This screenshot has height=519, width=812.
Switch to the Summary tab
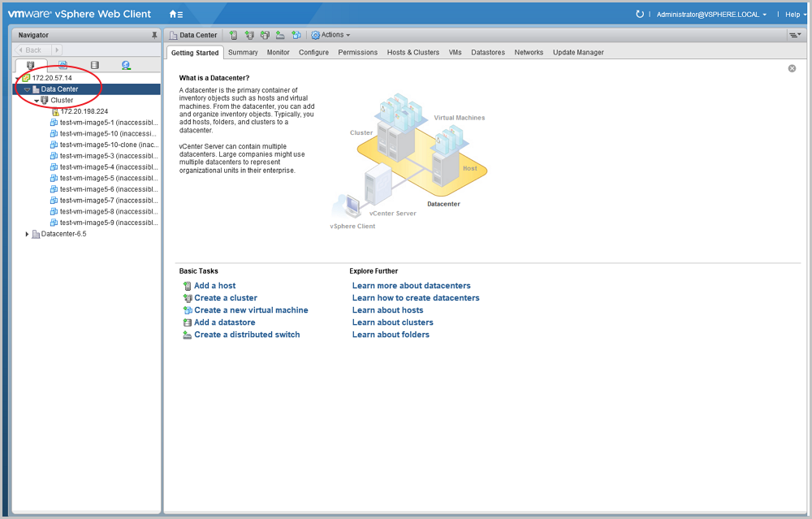click(x=243, y=52)
